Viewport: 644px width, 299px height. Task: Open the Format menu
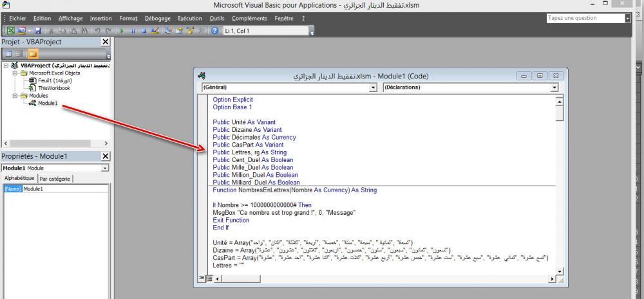pos(129,19)
